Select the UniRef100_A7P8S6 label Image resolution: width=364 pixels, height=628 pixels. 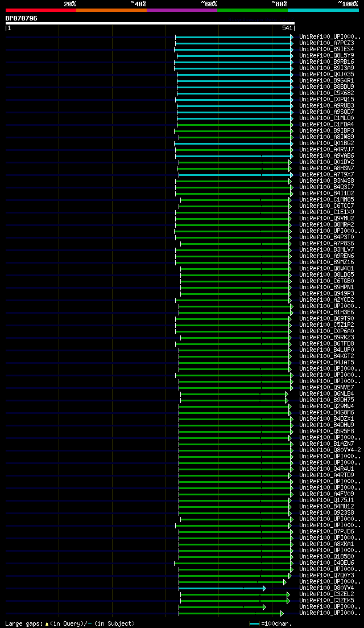326,244
